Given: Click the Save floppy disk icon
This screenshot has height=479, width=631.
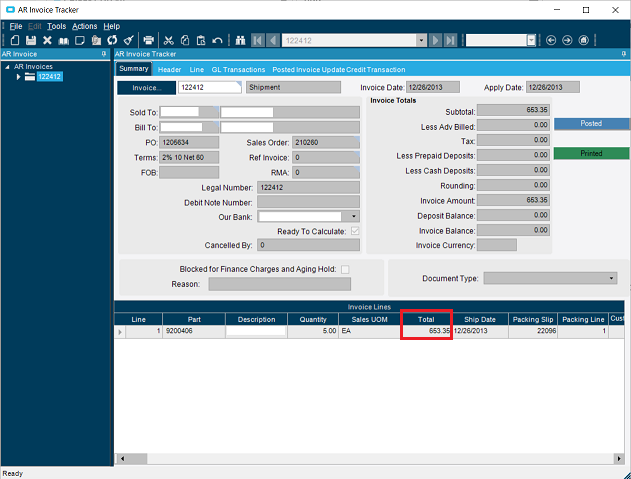Looking at the screenshot, I should [x=31, y=40].
